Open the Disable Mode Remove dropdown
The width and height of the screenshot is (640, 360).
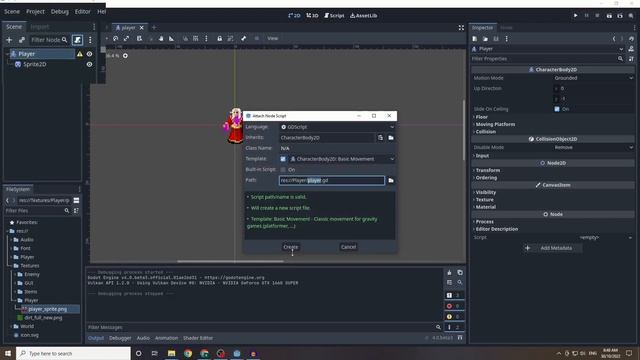tap(593, 147)
